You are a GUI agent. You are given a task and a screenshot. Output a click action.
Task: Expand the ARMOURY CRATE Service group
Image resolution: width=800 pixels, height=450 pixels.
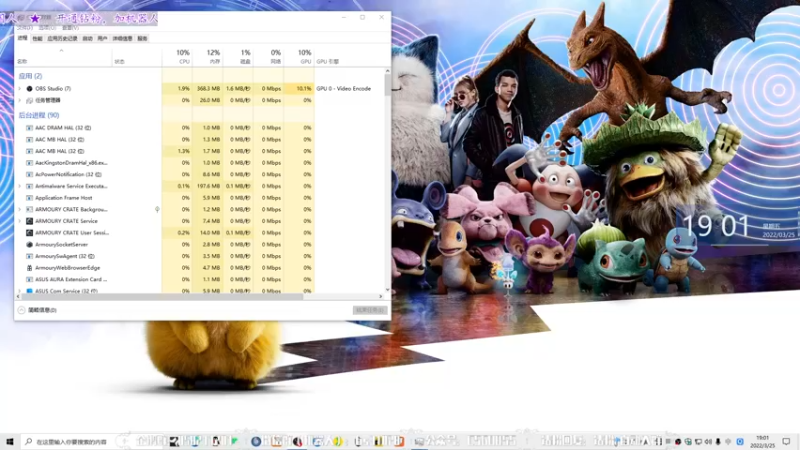click(x=20, y=221)
